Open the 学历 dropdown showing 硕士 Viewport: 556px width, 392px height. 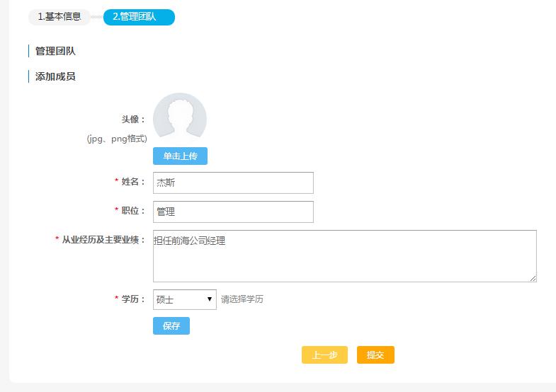pyautogui.click(x=184, y=299)
